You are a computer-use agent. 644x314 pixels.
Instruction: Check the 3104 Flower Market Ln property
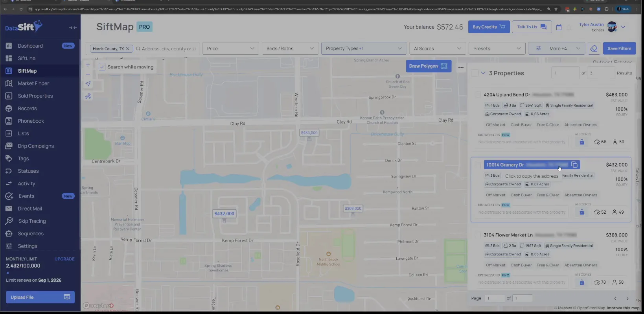click(x=478, y=235)
